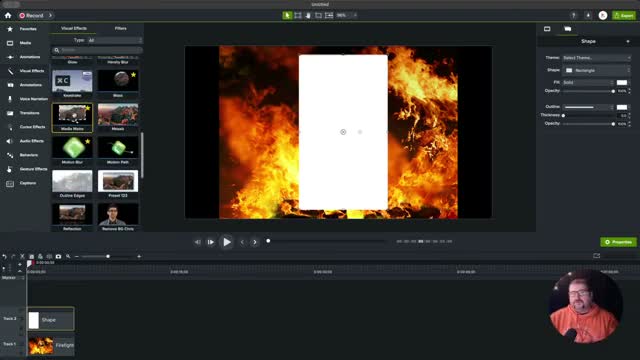The width and height of the screenshot is (640, 360).
Task: Open the visual properties tab icon
Action: pyautogui.click(x=547, y=29)
